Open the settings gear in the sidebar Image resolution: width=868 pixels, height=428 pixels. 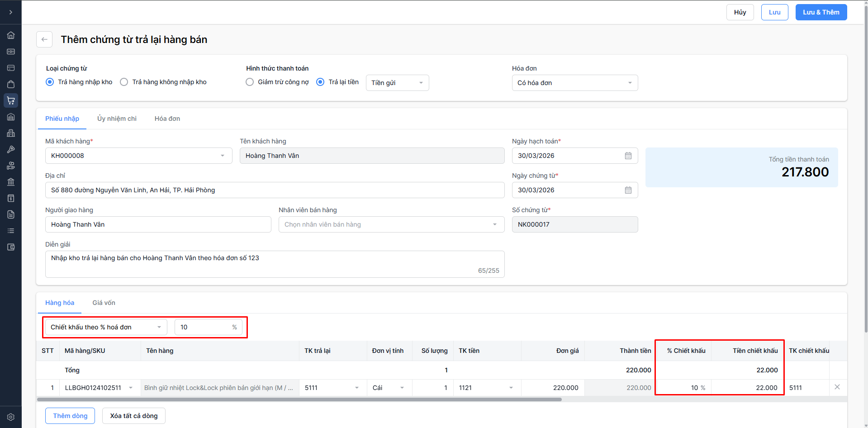pos(11,417)
